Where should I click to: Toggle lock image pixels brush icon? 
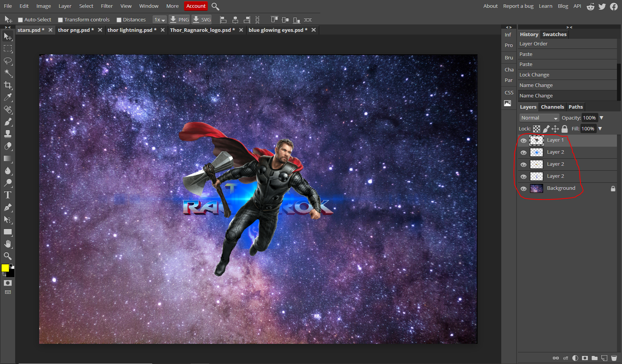pyautogui.click(x=546, y=129)
